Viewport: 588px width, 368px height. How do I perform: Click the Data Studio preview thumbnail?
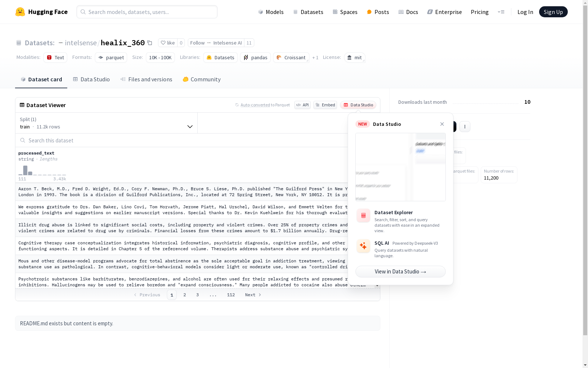click(x=401, y=167)
